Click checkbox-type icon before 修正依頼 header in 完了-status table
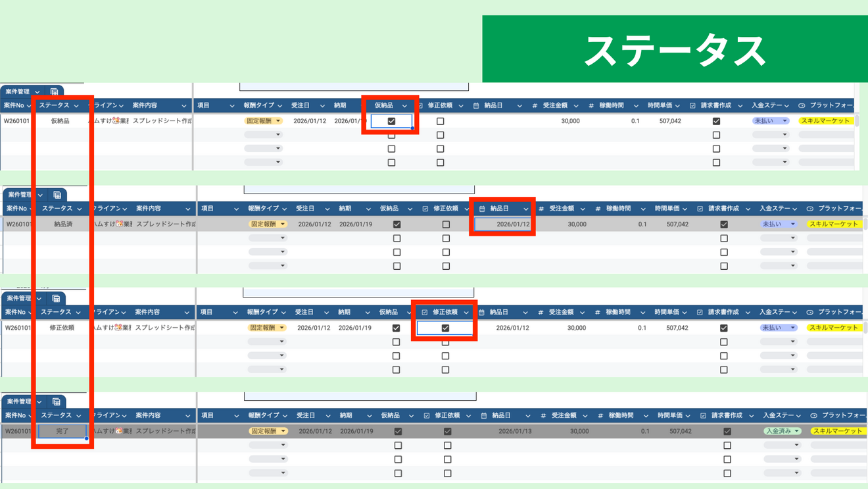Image resolution: width=868 pixels, height=489 pixels. (x=427, y=416)
